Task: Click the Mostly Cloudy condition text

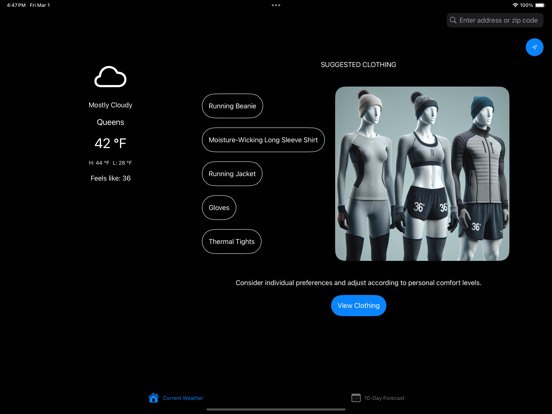Action: click(x=110, y=105)
